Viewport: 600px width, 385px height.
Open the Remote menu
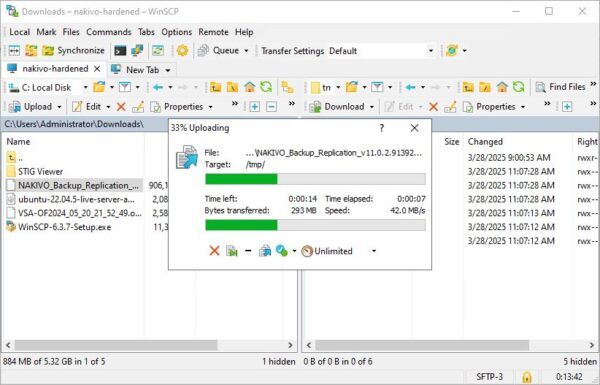point(213,32)
